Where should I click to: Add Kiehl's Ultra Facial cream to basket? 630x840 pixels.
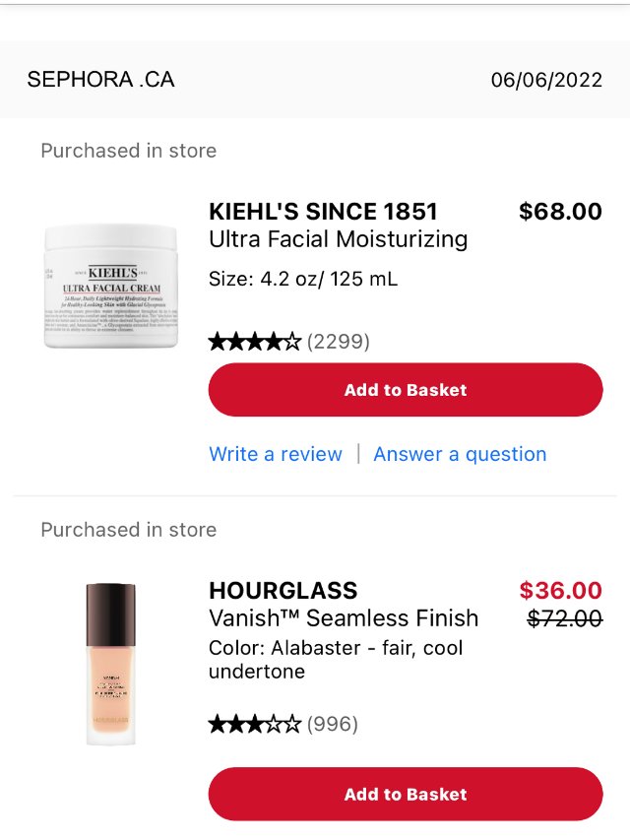(x=405, y=390)
